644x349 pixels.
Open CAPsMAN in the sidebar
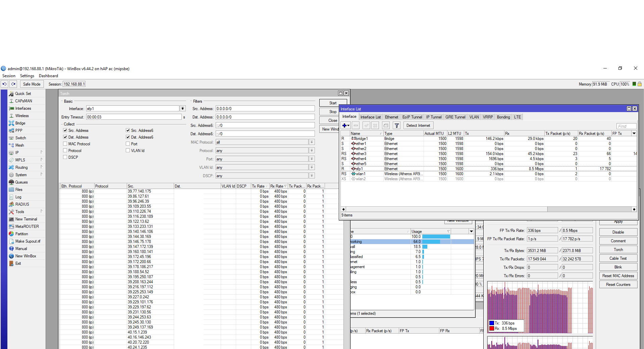[23, 101]
